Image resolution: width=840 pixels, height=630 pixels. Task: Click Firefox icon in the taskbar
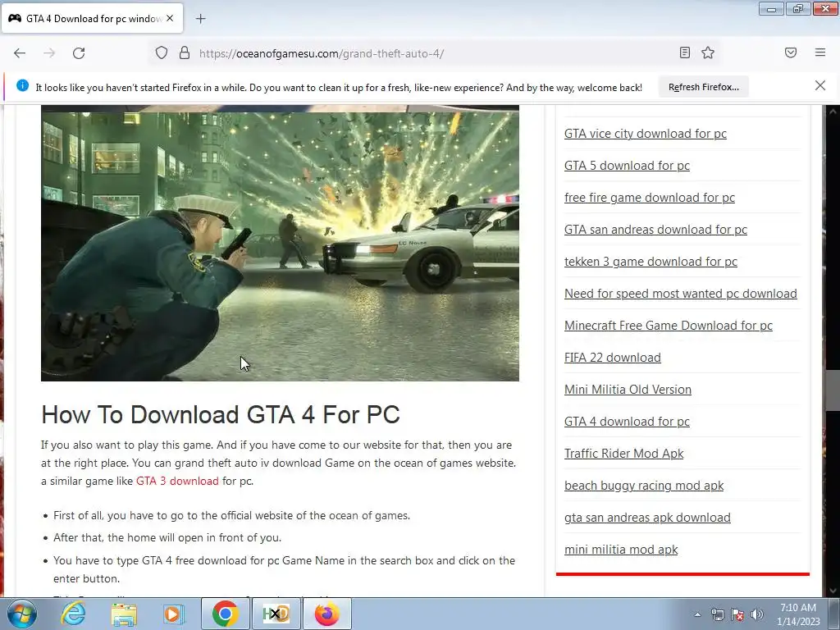tap(326, 614)
